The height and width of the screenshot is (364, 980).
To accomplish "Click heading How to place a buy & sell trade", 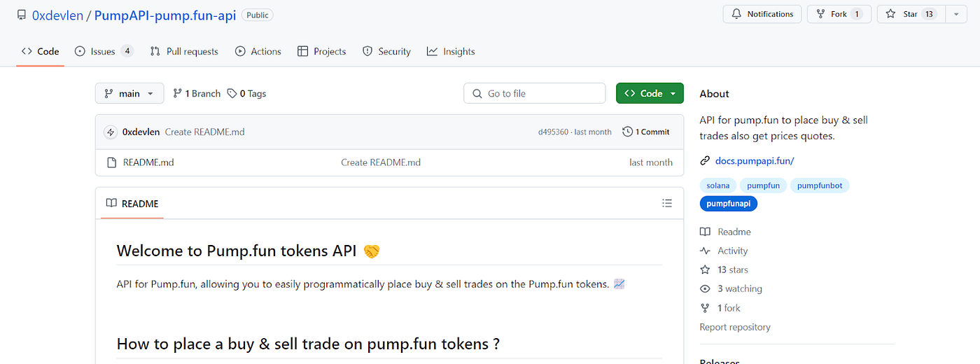I will (x=308, y=344).
